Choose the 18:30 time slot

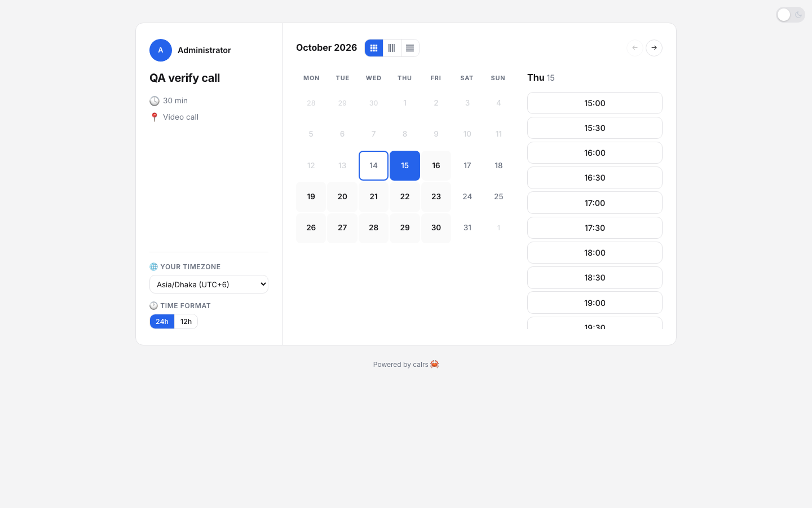tap(595, 278)
